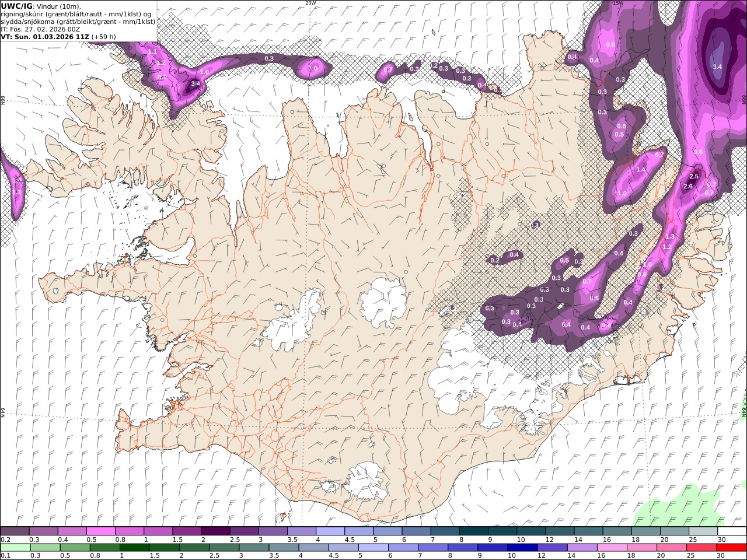Image resolution: width=747 pixels, height=560 pixels.
Task: Pick the snow legend swatch between 0.8 and 1
Action: click(130, 531)
